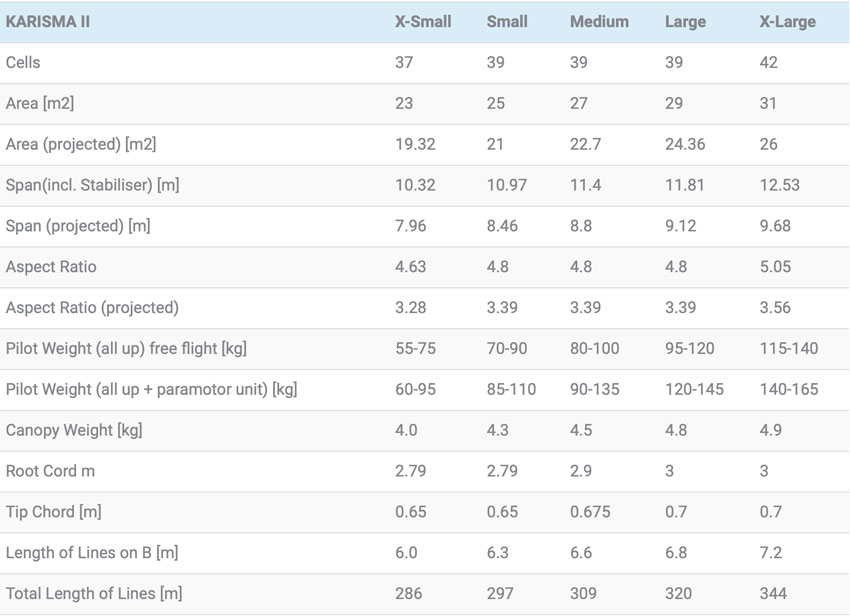Select the 5.05 aspect ratio value
The width and height of the screenshot is (850, 616).
[x=776, y=267]
